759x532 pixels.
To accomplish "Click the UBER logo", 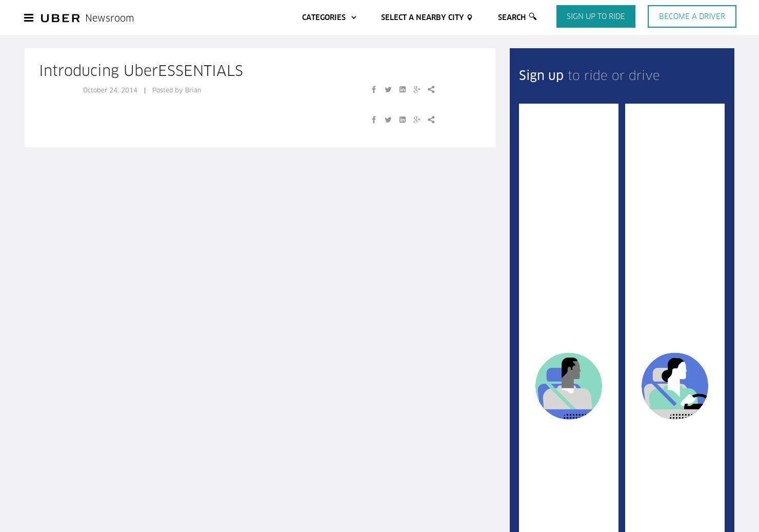I will coord(61,18).
